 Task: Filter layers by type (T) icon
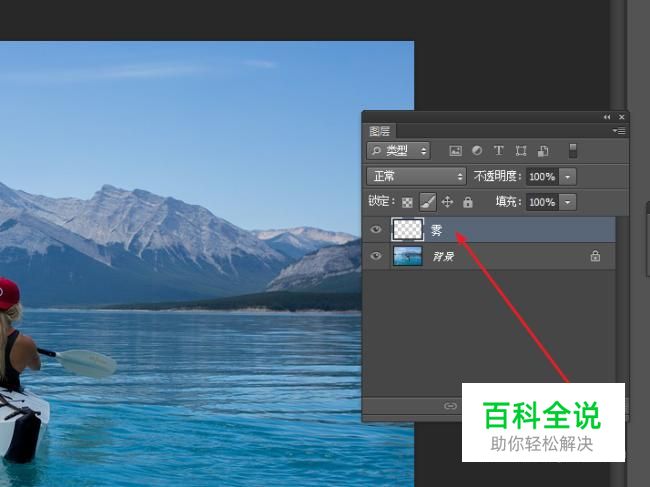(499, 151)
